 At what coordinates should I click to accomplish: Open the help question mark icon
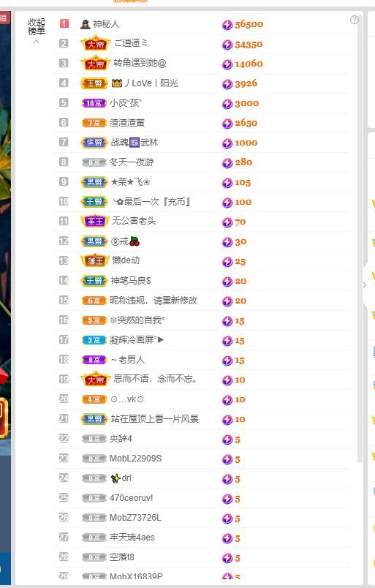[x=354, y=20]
